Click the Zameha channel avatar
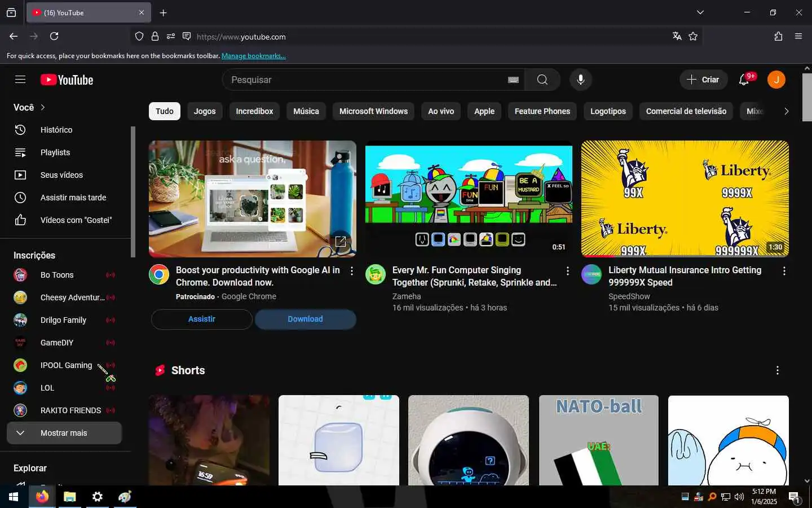 (376, 274)
